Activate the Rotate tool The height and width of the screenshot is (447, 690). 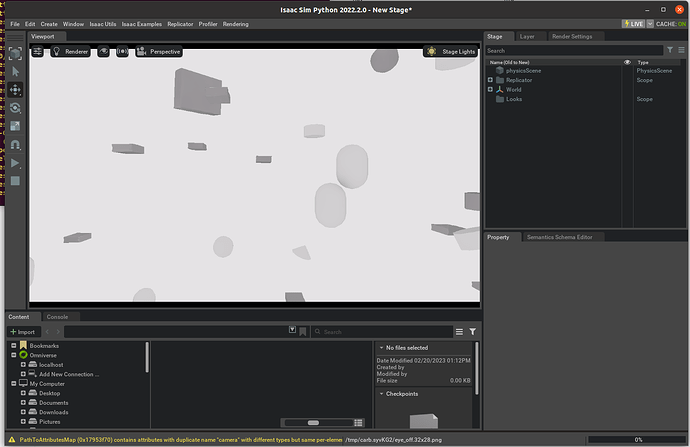tap(15, 108)
